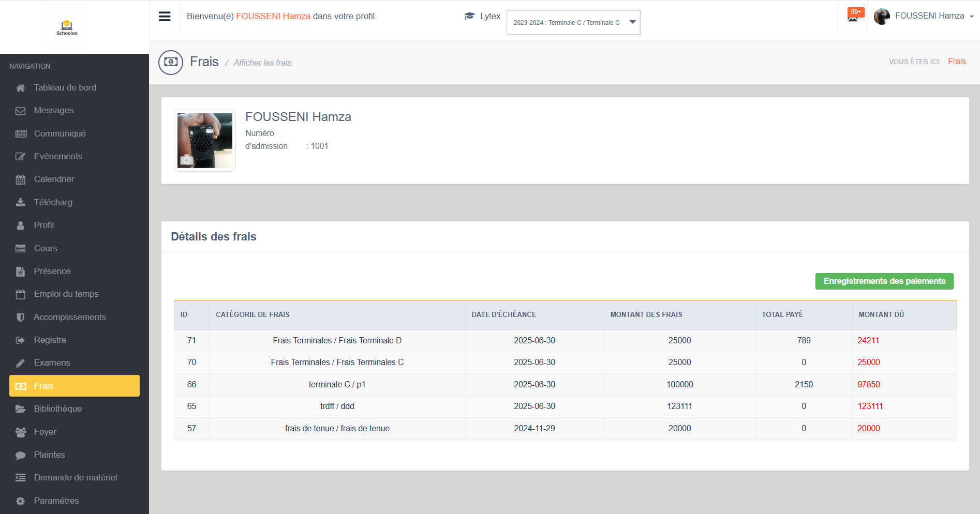Click the camera icon on profile photo
The image size is (980, 514).
coord(186,160)
